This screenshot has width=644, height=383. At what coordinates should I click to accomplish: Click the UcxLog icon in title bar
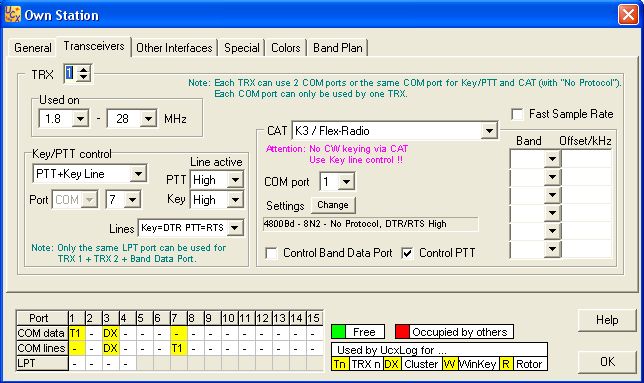pos(12,15)
